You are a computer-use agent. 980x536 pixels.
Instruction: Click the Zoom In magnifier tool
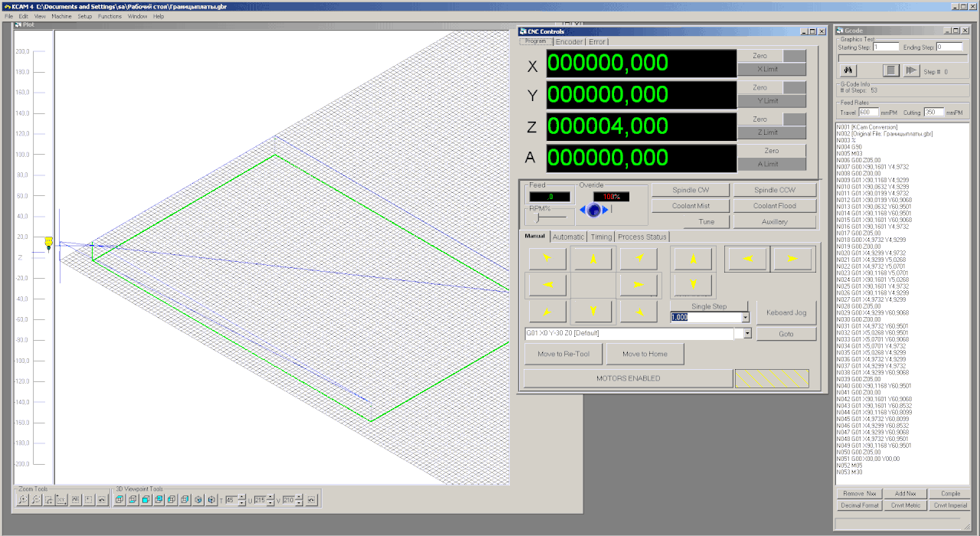point(23,500)
